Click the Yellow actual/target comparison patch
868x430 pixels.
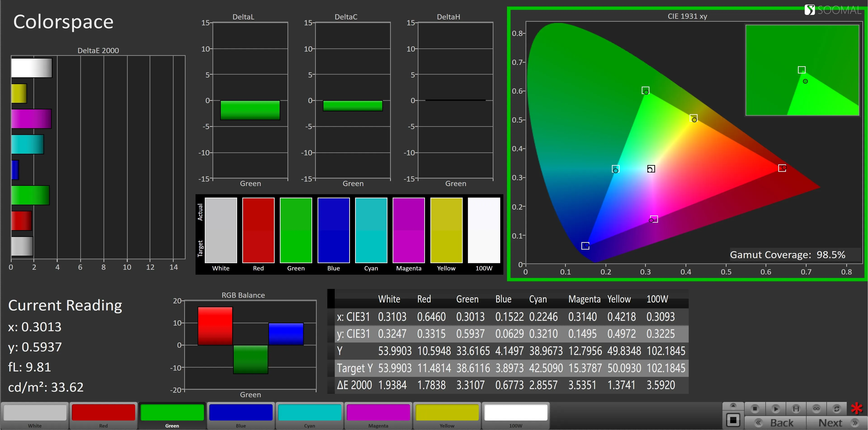click(446, 230)
